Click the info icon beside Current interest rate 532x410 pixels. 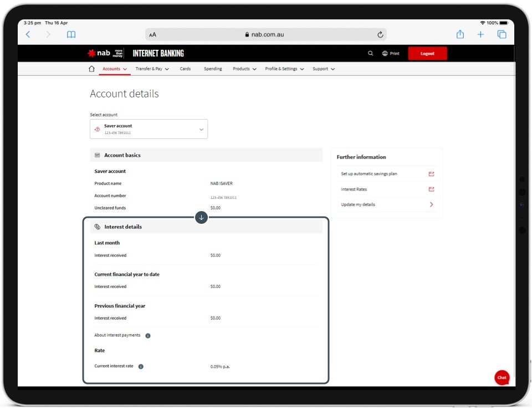tap(140, 366)
